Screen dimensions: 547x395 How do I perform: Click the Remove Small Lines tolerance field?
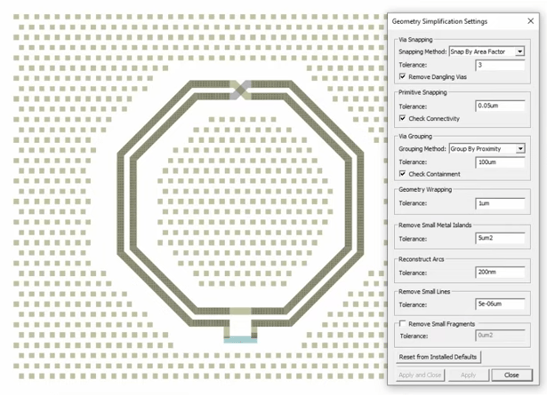[x=500, y=304]
